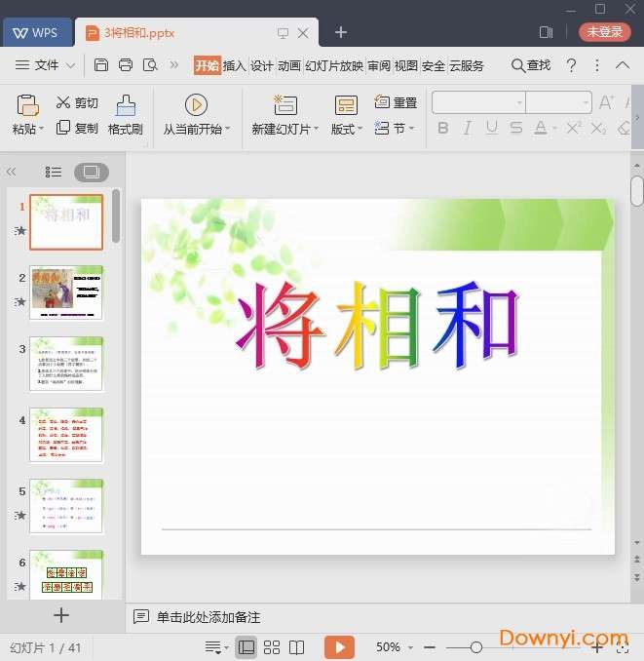Toggle Strikethrough formatting
The height and width of the screenshot is (661, 644).
(x=516, y=128)
